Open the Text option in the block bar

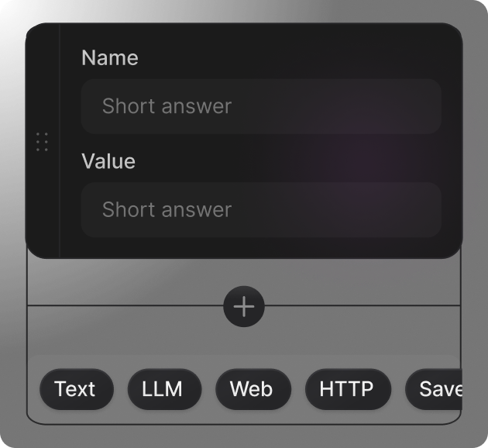76,389
